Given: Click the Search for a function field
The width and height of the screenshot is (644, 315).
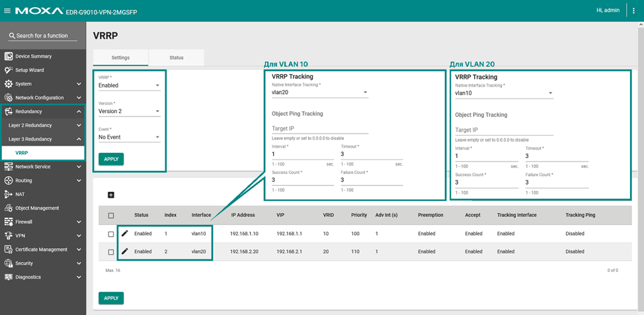Looking at the screenshot, I should pyautogui.click(x=43, y=36).
